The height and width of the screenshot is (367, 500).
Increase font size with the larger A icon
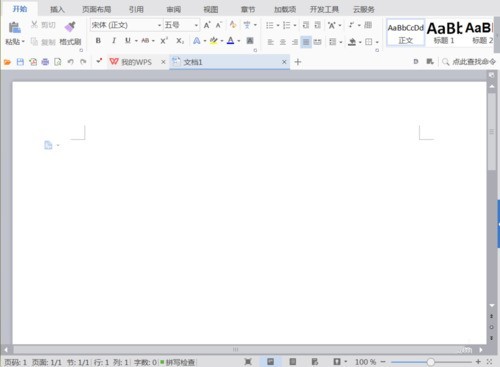pos(207,25)
